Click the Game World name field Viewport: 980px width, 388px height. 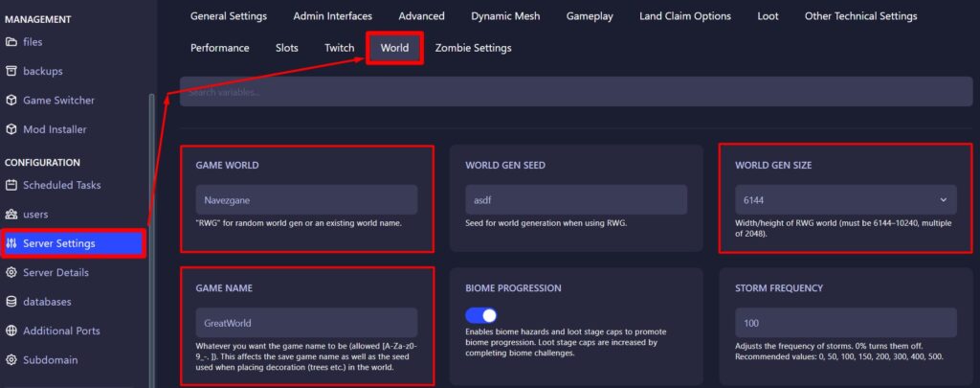click(x=306, y=199)
